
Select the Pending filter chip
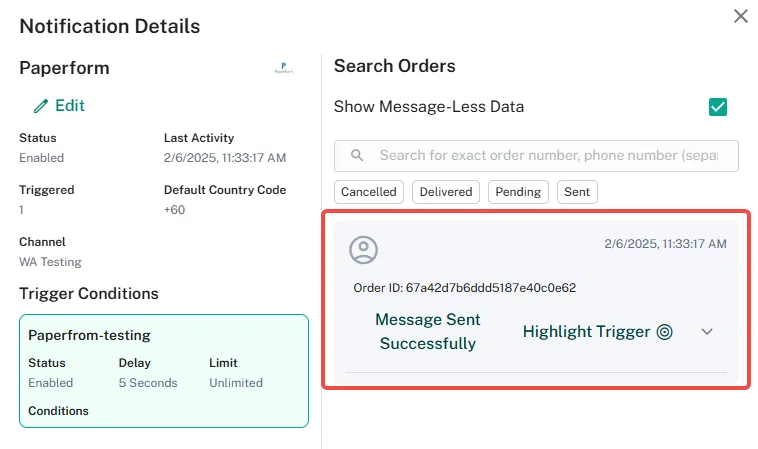coord(518,192)
